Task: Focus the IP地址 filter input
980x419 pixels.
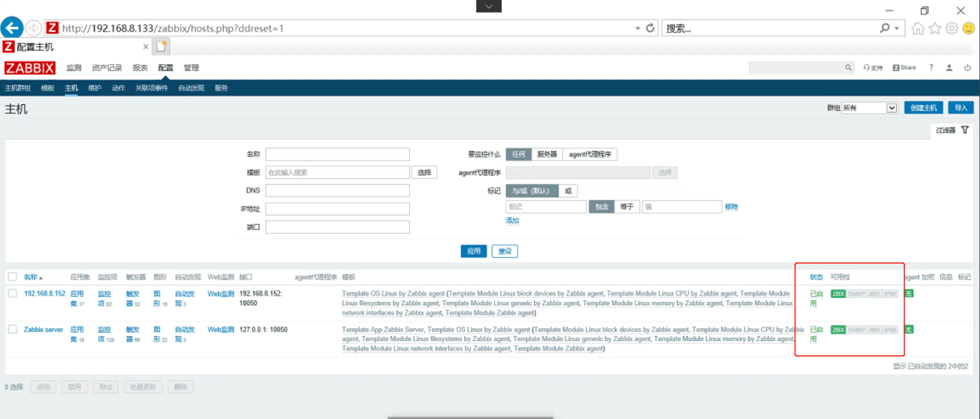Action: tap(338, 209)
